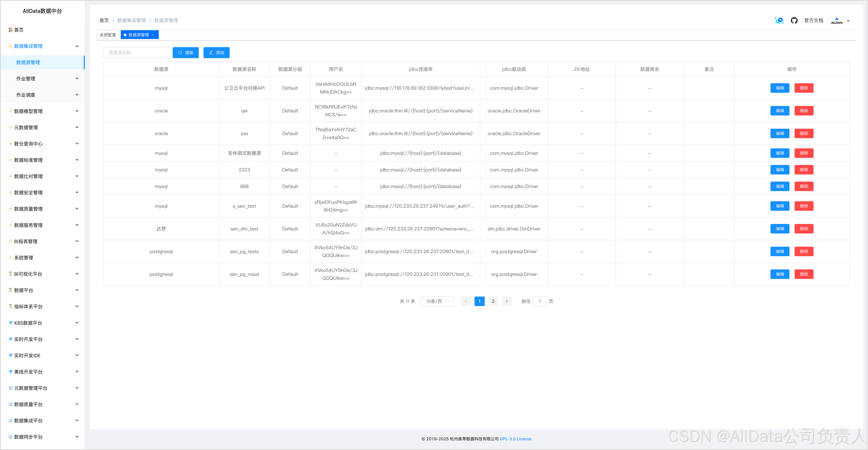Close the 数据源管理 tab with the x icon

click(x=153, y=35)
